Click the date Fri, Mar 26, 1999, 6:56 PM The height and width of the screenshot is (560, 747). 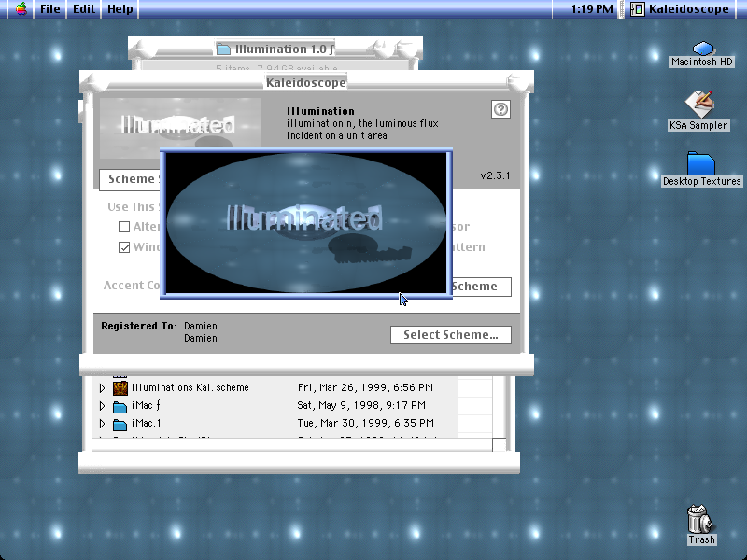tap(365, 387)
